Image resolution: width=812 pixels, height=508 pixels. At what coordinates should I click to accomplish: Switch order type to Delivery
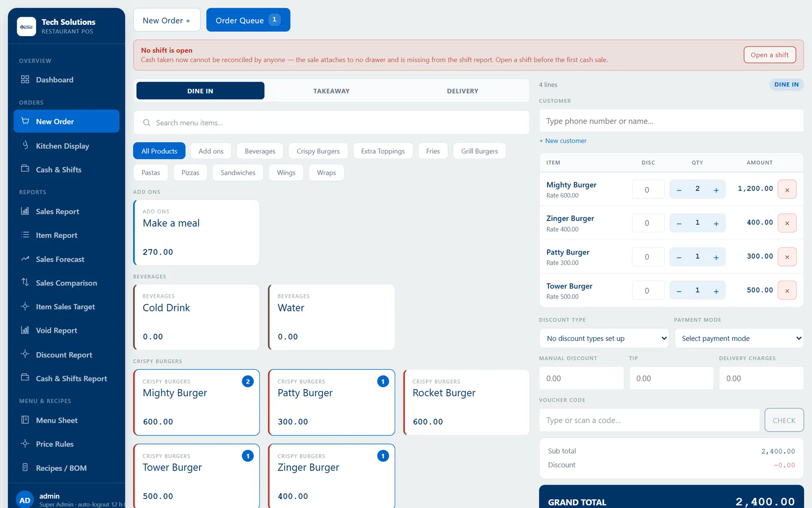(x=462, y=91)
